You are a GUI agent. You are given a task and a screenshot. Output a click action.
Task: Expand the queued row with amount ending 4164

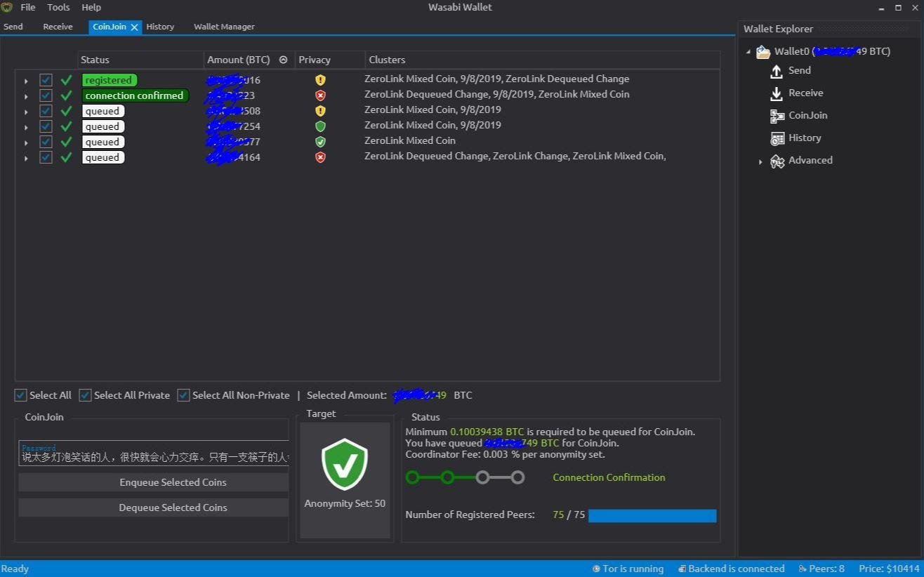tap(26, 158)
